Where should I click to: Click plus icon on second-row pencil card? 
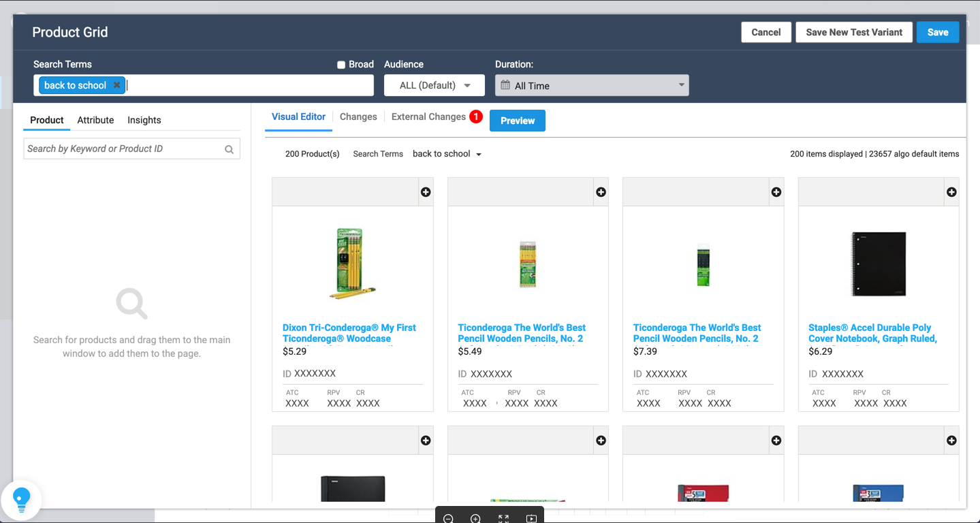(x=601, y=441)
